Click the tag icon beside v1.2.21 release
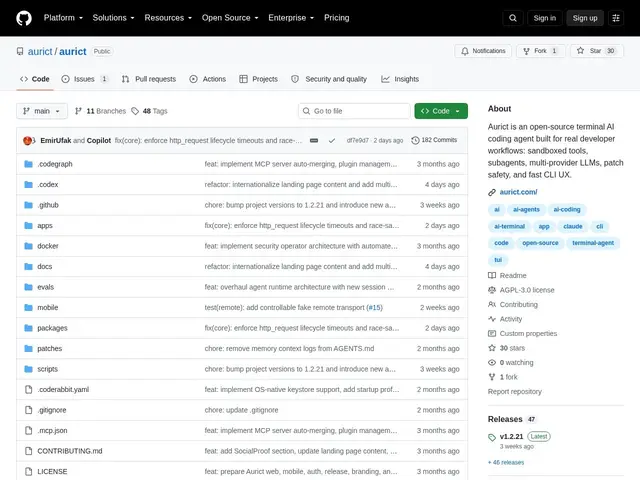This screenshot has width=640, height=480. 492,437
